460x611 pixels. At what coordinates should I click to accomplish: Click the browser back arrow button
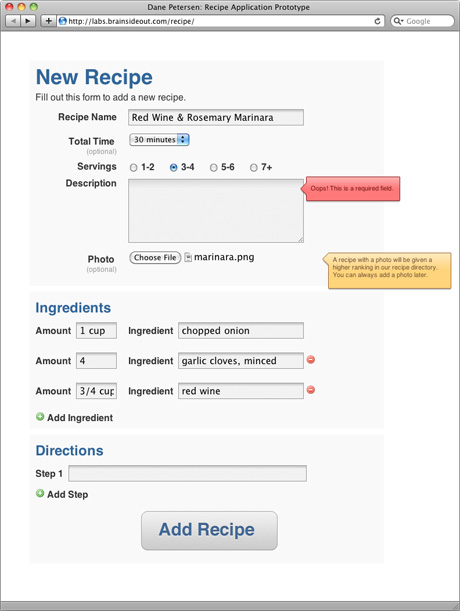click(13, 21)
